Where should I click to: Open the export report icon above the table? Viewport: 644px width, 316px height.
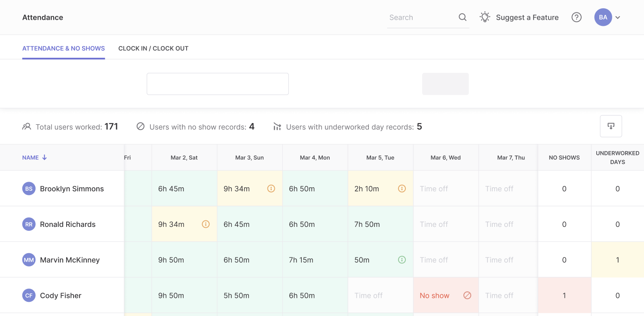point(611,126)
